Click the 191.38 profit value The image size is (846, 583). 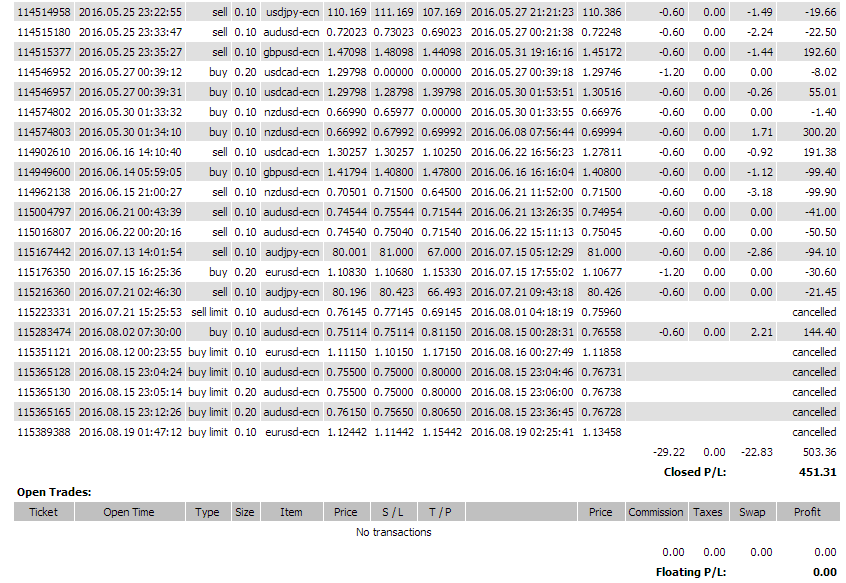pyautogui.click(x=820, y=152)
